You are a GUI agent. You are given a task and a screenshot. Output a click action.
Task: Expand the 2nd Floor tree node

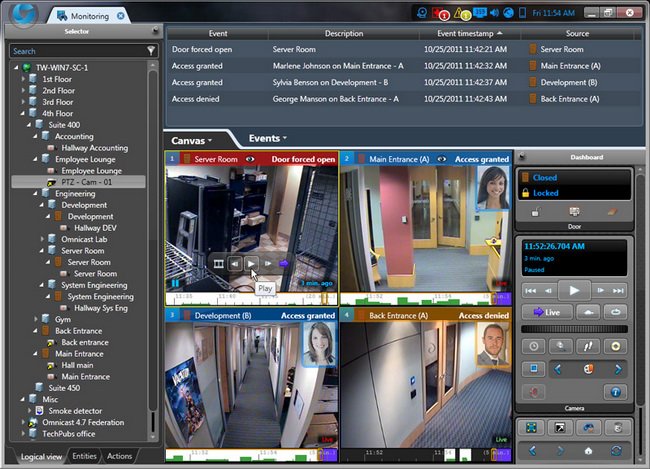pyautogui.click(x=23, y=90)
